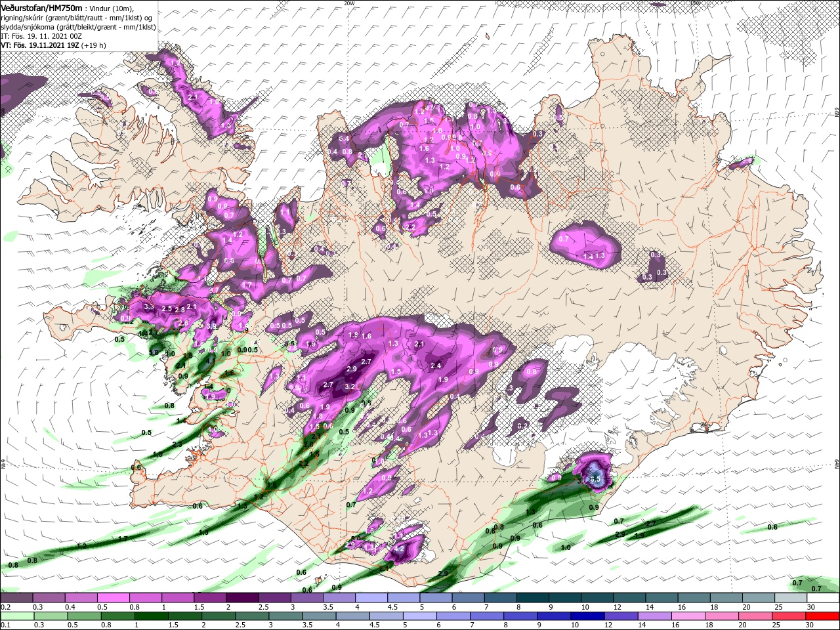Pick the gray-purple swatch between 0.2 and 0.3
This screenshot has height=630, width=840.
pyautogui.click(x=16, y=597)
